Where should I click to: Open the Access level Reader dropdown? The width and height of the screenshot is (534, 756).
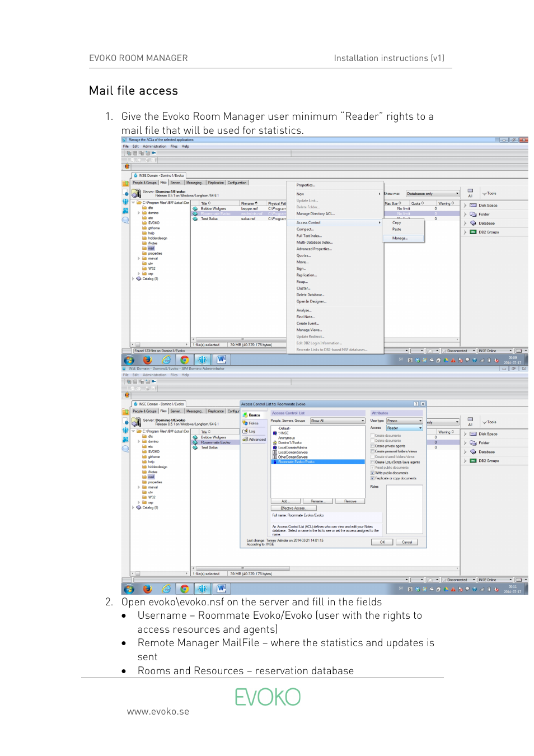coord(404,428)
